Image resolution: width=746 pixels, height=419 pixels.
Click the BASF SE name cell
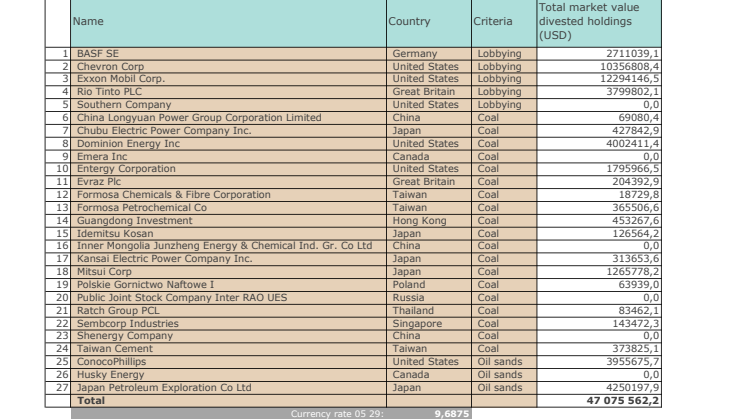(228, 54)
